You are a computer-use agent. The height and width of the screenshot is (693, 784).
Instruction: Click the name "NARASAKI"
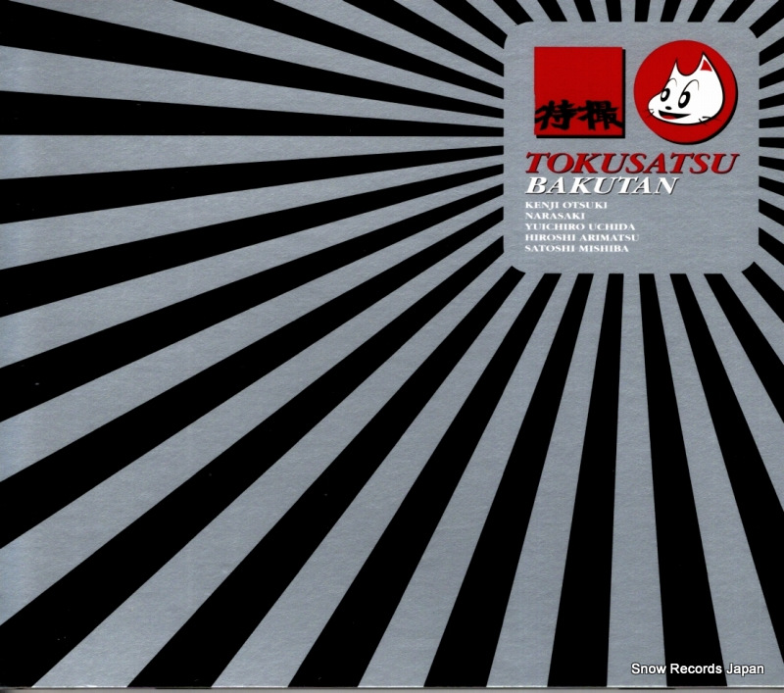click(555, 216)
